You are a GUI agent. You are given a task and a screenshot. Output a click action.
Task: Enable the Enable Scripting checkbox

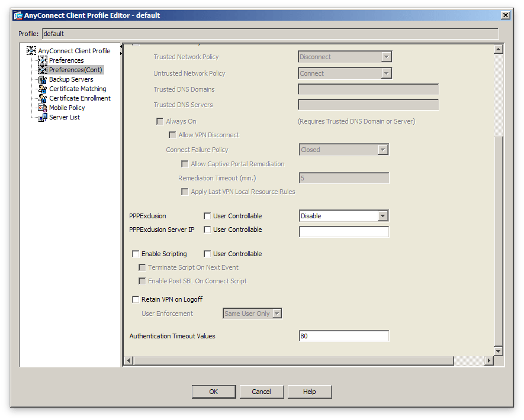coord(136,253)
